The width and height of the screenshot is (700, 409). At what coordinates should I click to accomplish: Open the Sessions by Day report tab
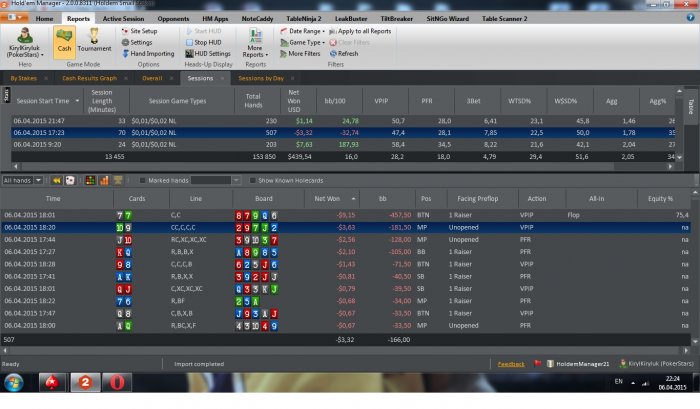(261, 78)
